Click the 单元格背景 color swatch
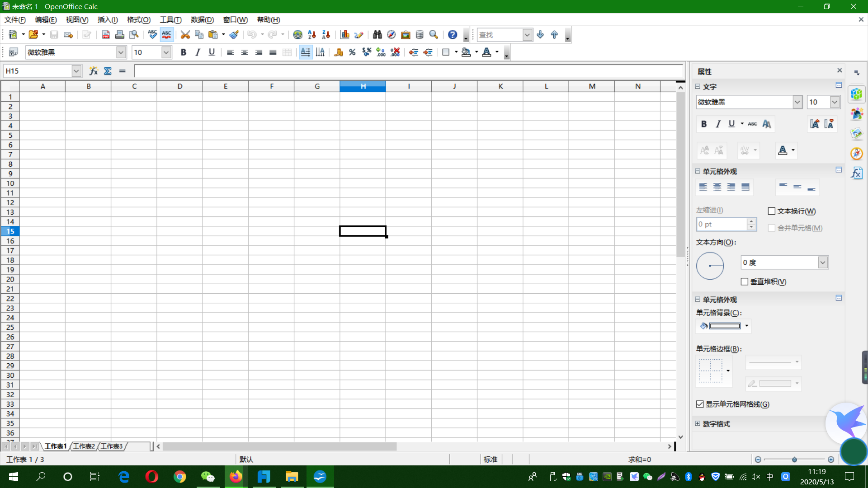 point(725,326)
